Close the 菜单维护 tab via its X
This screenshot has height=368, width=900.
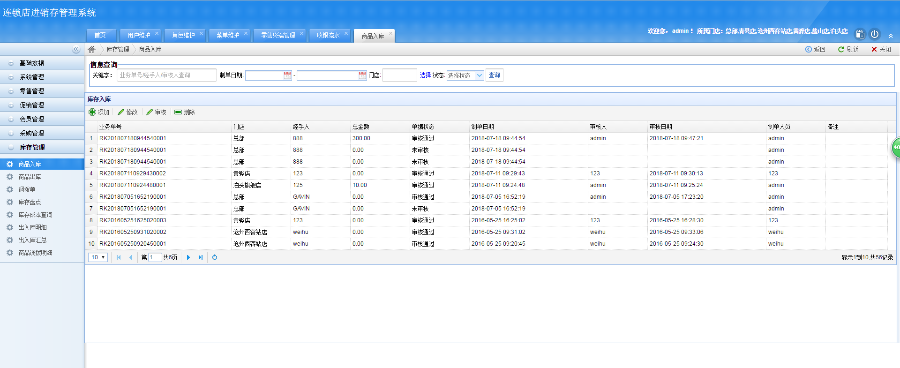(246, 33)
